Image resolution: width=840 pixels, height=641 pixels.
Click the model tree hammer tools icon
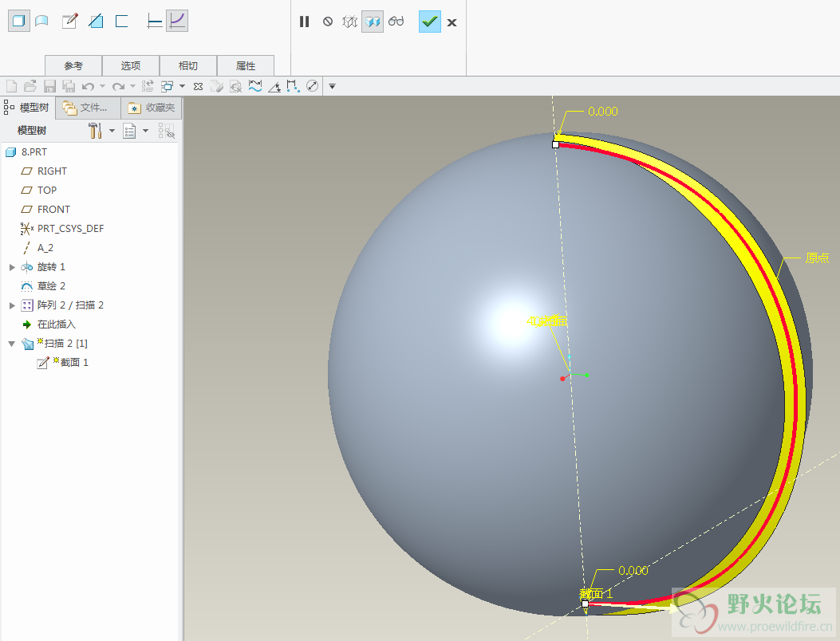(x=95, y=131)
